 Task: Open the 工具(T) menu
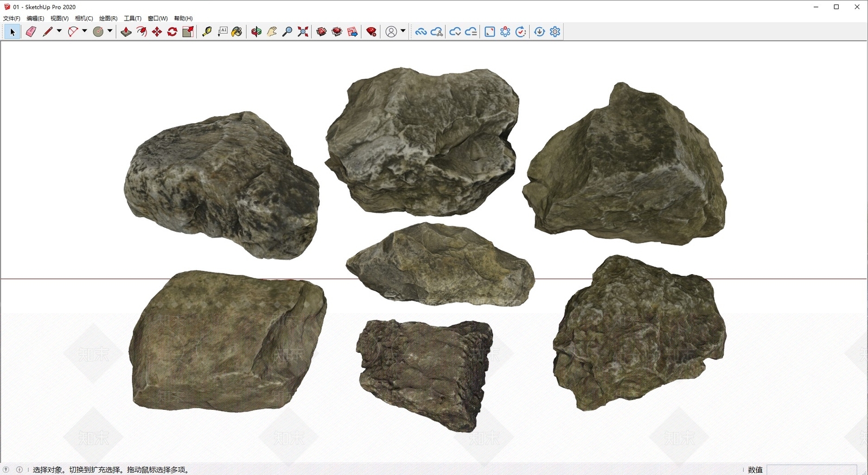point(133,18)
